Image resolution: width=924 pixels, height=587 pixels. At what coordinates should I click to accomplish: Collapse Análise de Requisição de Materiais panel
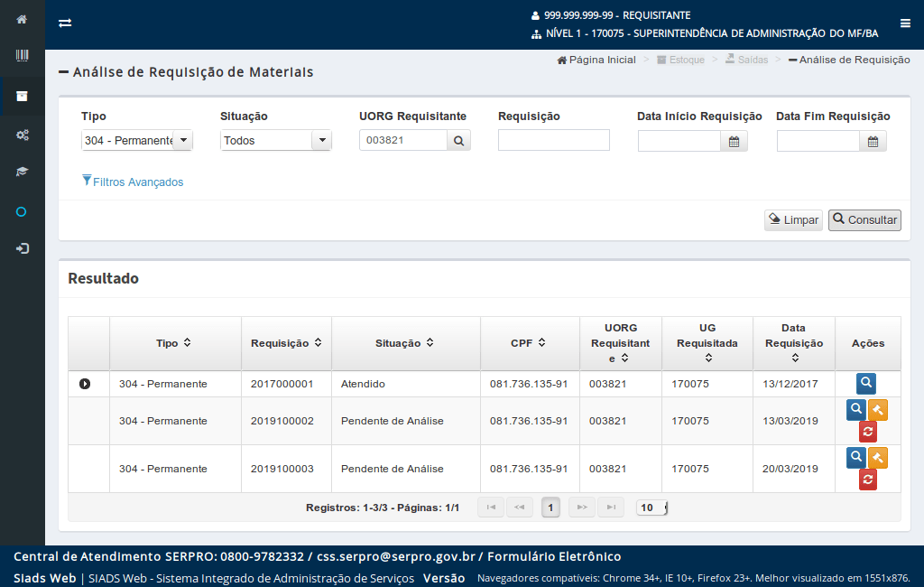click(64, 72)
